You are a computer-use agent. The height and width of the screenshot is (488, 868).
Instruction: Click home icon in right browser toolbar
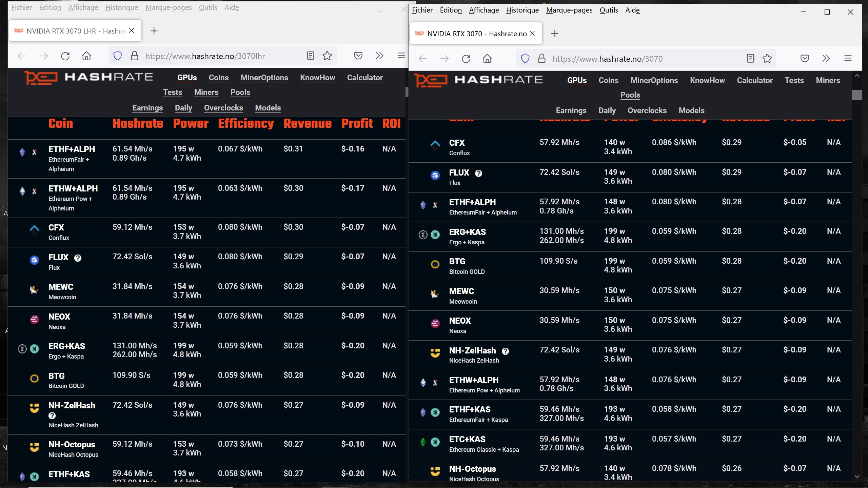coord(487,59)
